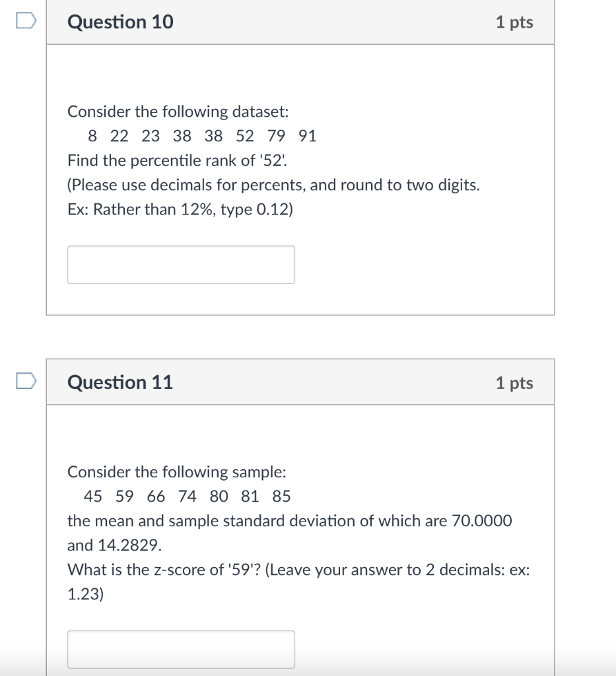Click the answer box for the percentile rank question
The image size is (616, 676).
[x=181, y=264]
